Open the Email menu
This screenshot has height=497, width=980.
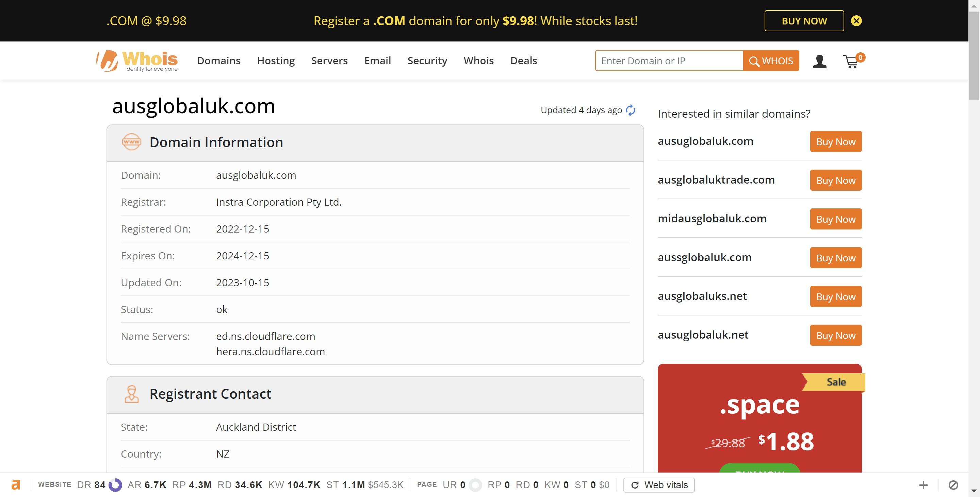[x=377, y=61]
